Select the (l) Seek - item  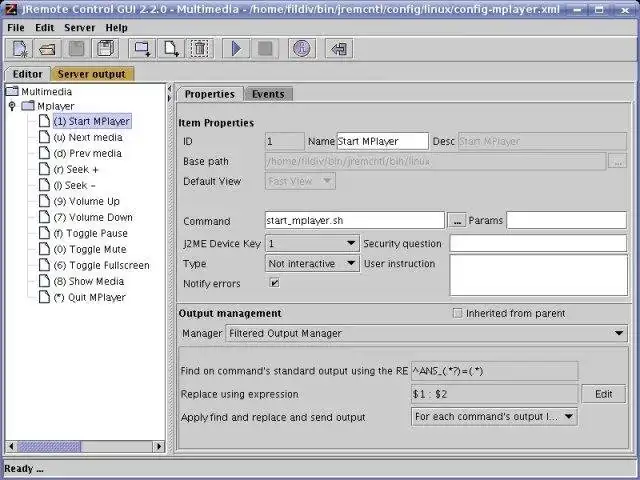[74, 185]
